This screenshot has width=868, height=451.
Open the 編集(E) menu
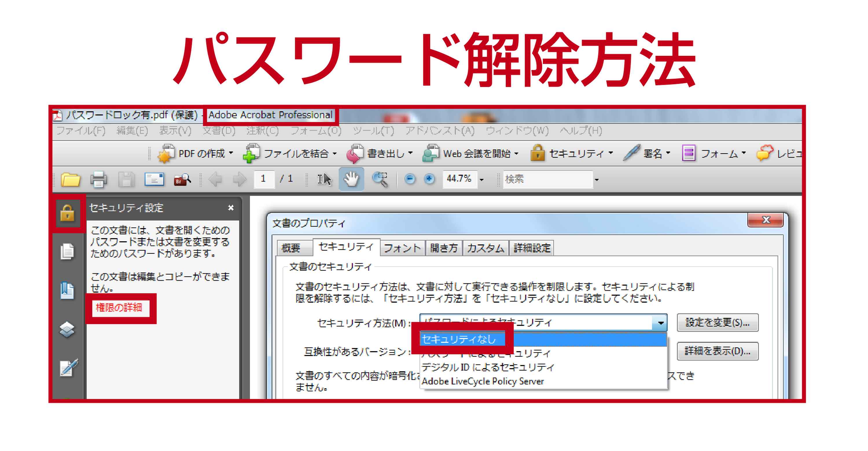[133, 131]
